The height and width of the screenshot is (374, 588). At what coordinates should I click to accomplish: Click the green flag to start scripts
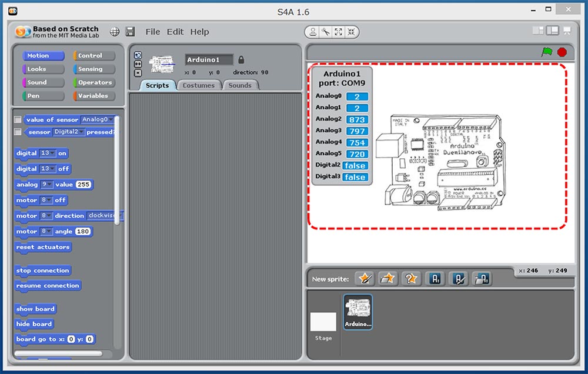click(547, 52)
